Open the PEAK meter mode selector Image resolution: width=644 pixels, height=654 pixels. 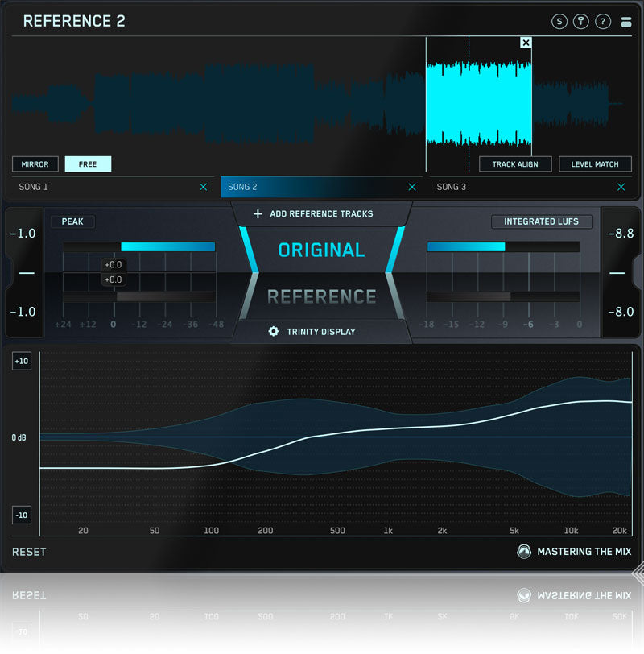72,221
